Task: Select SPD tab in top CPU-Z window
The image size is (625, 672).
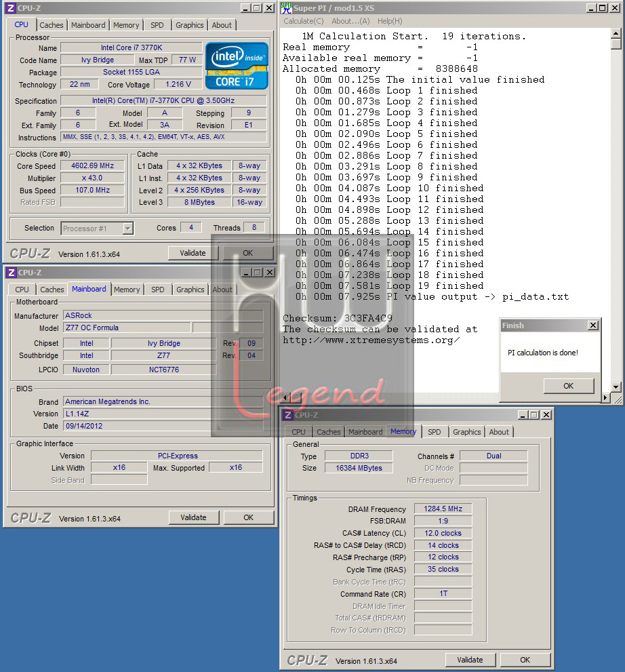Action: [157, 25]
